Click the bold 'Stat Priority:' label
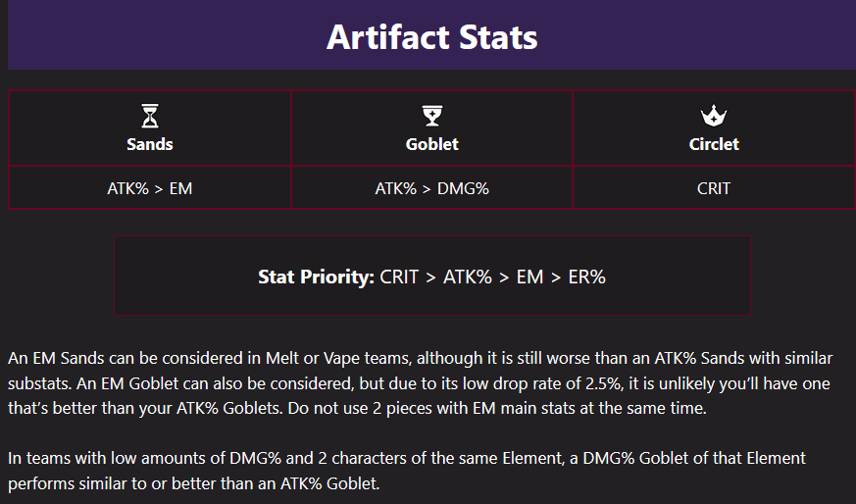 [x=316, y=277]
